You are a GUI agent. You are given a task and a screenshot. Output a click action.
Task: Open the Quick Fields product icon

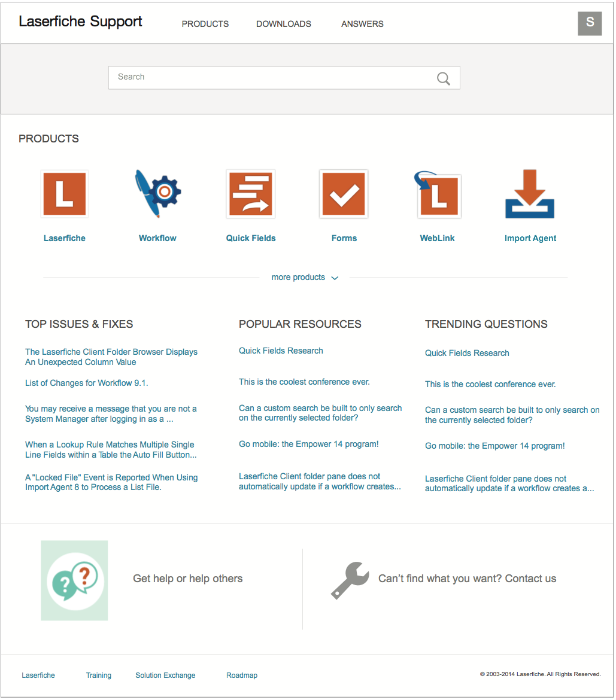pos(251,194)
